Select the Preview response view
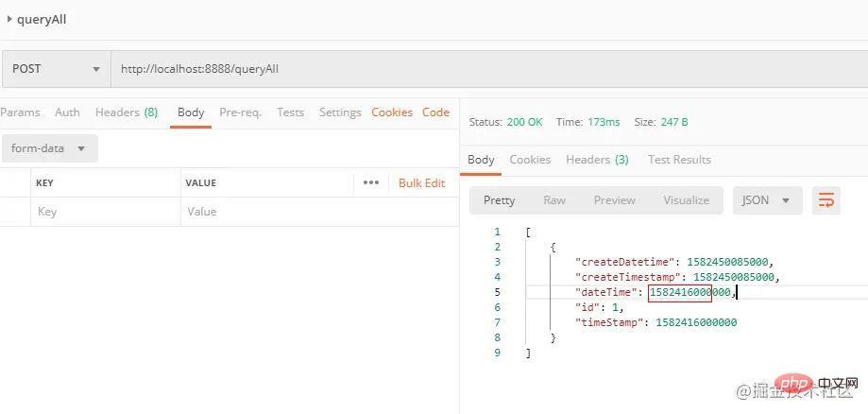The image size is (868, 414). (x=614, y=199)
